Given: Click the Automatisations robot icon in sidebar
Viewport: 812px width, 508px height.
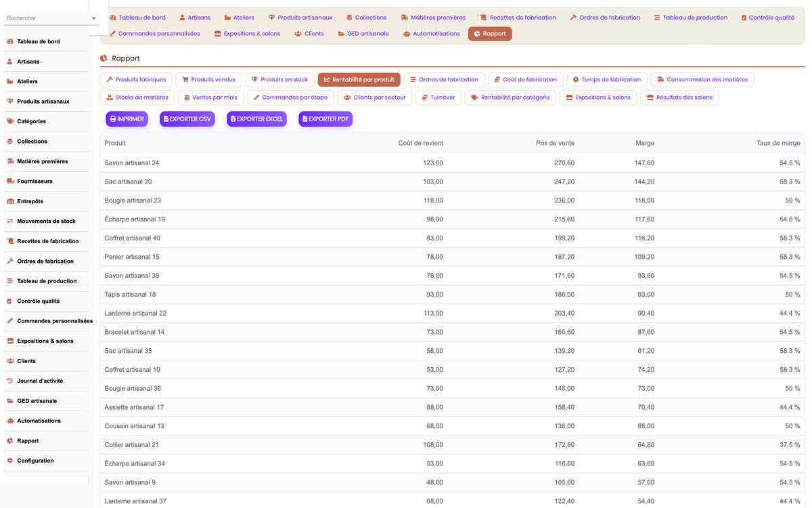Looking at the screenshot, I should click(10, 421).
